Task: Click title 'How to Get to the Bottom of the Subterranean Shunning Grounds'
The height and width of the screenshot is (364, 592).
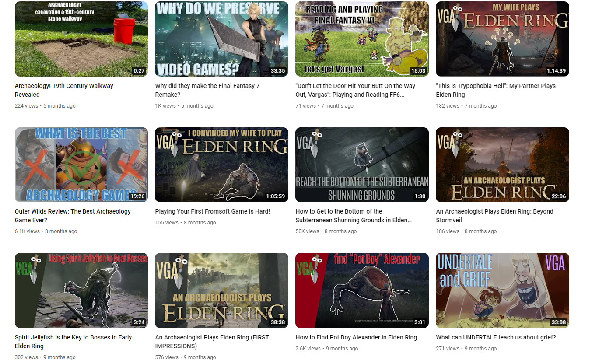Action: pyautogui.click(x=354, y=216)
